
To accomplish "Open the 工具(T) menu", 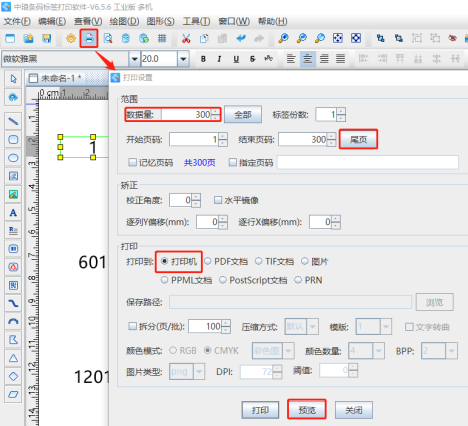I will coord(196,22).
